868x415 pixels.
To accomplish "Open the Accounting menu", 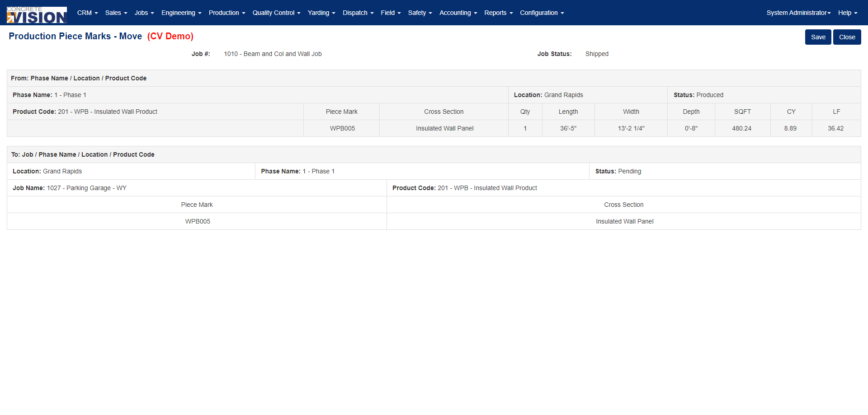I will pos(458,13).
